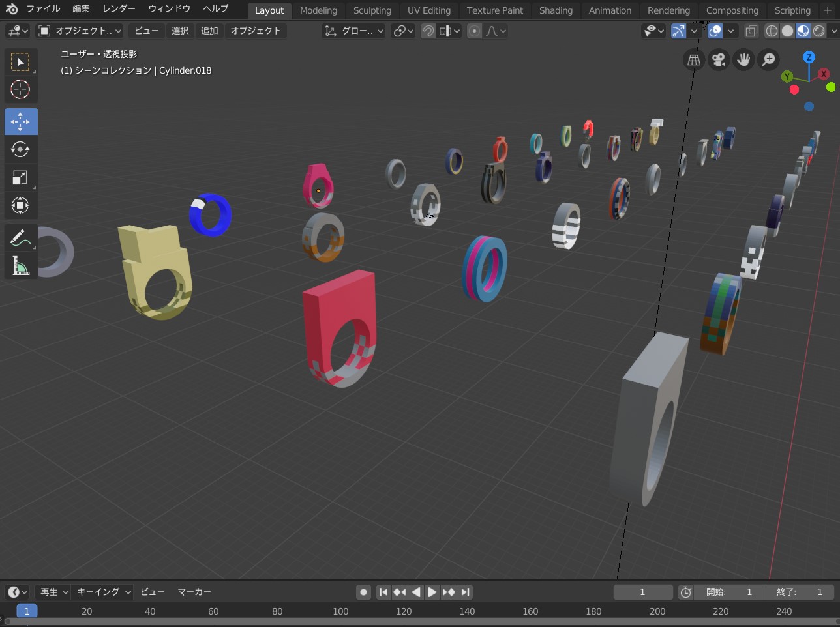Expand the グロー transform orientation dropdown
This screenshot has width=840, height=627.
click(x=354, y=31)
